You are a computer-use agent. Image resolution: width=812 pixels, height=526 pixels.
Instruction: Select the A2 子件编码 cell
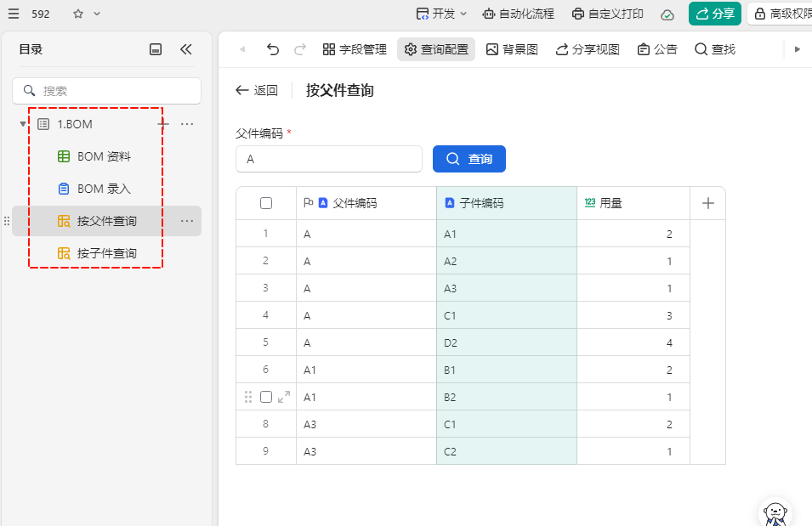click(507, 261)
